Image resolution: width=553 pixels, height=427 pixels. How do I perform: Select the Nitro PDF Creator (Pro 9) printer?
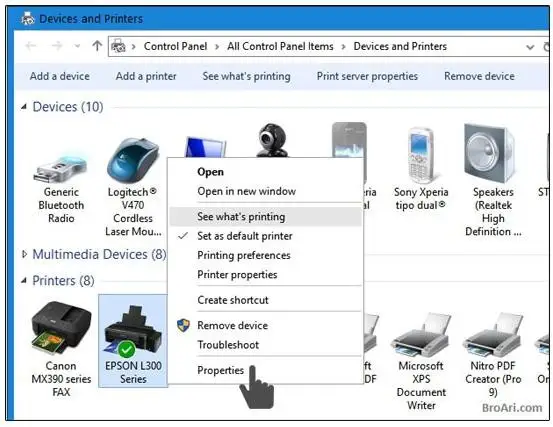pos(493,335)
